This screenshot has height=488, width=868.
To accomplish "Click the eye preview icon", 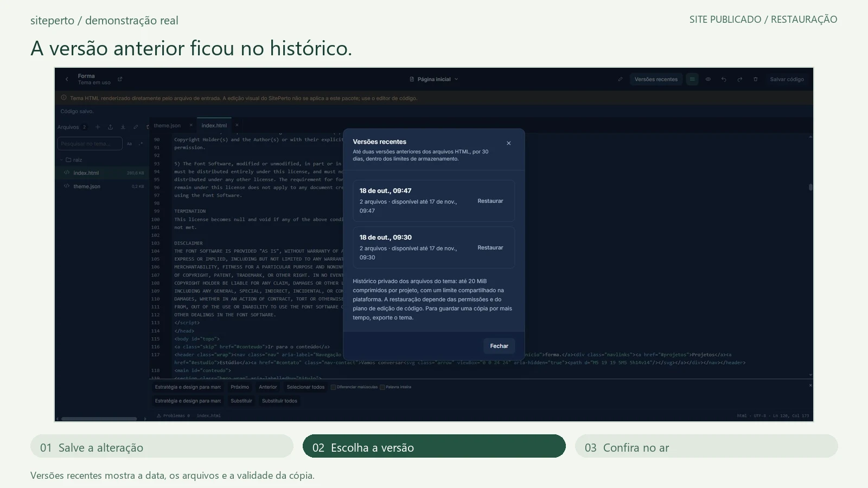I will [x=708, y=79].
